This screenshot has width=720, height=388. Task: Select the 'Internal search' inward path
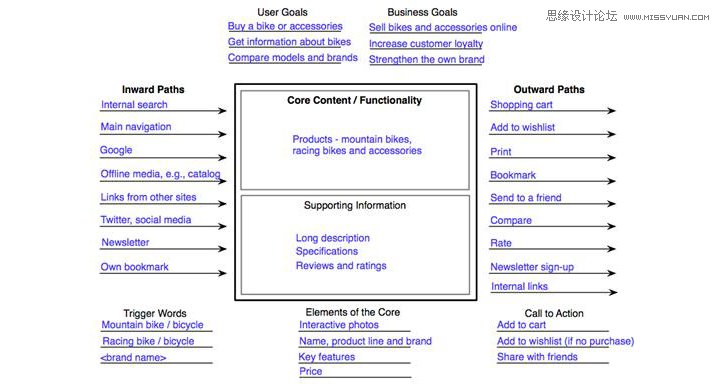pyautogui.click(x=134, y=105)
